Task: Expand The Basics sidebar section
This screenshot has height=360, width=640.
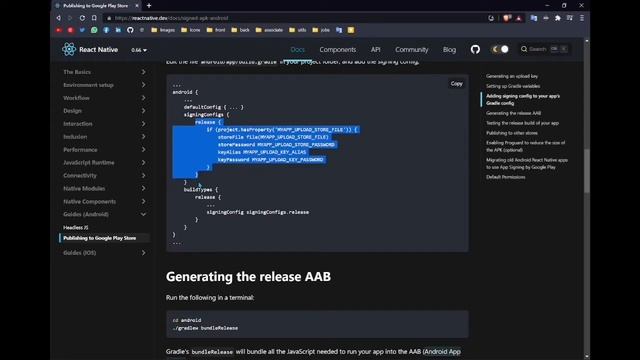Action: pos(104,72)
